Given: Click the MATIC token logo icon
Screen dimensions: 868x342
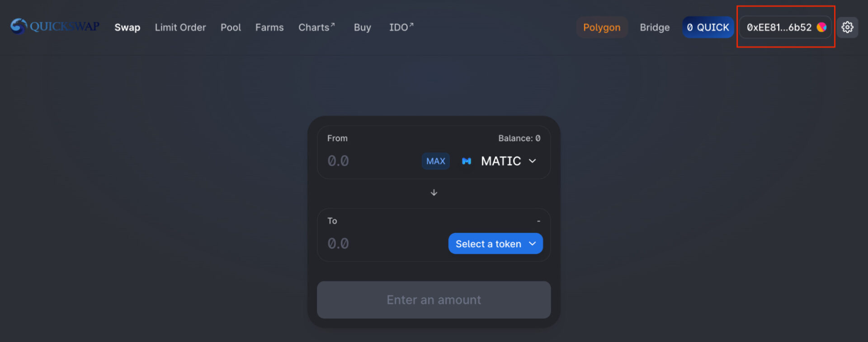Looking at the screenshot, I should (467, 161).
